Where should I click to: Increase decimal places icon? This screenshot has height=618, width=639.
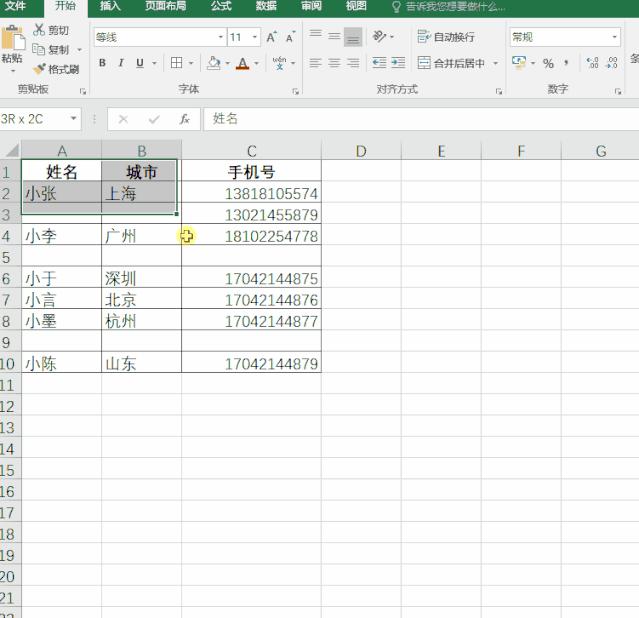(x=592, y=63)
